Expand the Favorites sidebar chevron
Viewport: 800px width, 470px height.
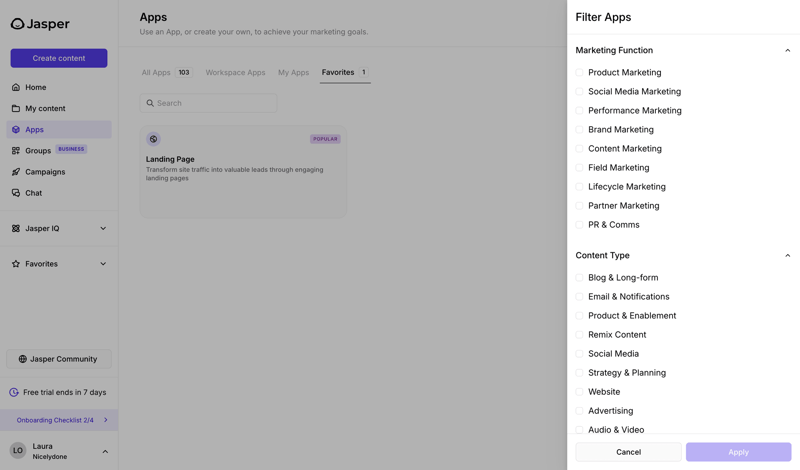pos(103,264)
